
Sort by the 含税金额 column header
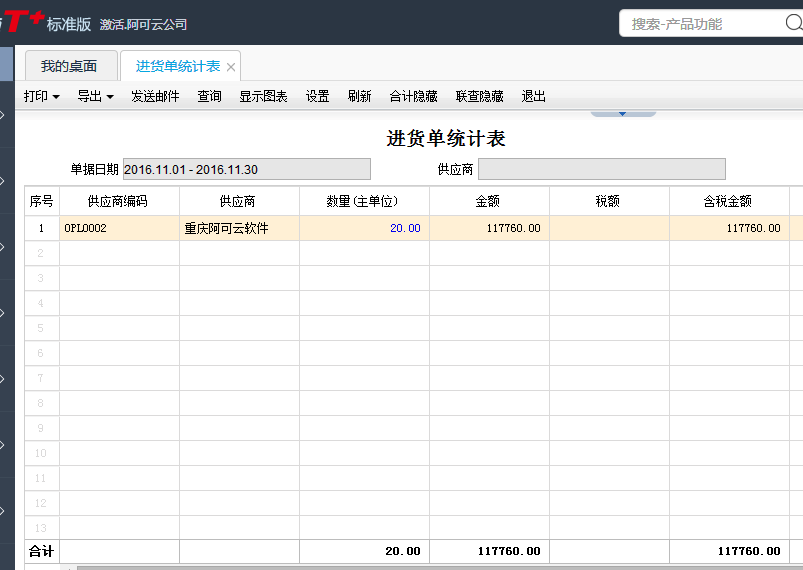point(728,201)
